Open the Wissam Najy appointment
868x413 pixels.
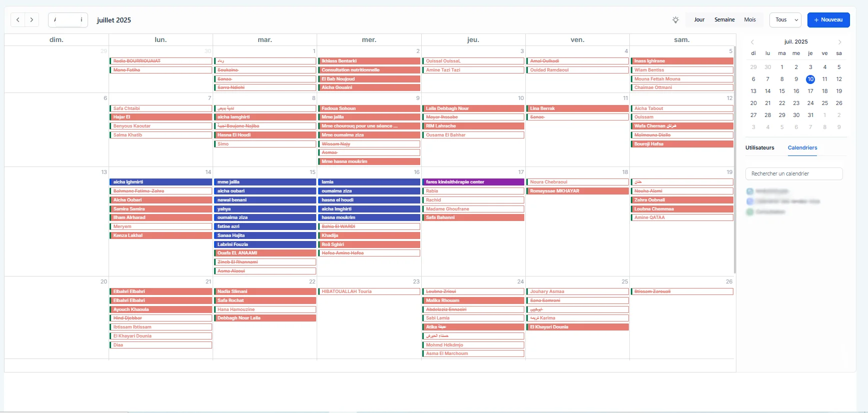[x=369, y=144]
